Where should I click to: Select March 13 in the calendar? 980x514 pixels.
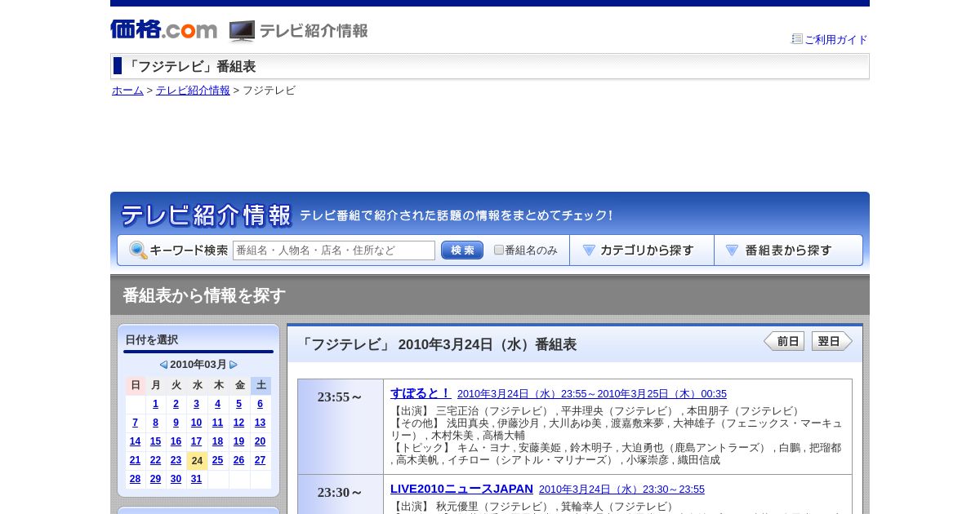260,423
